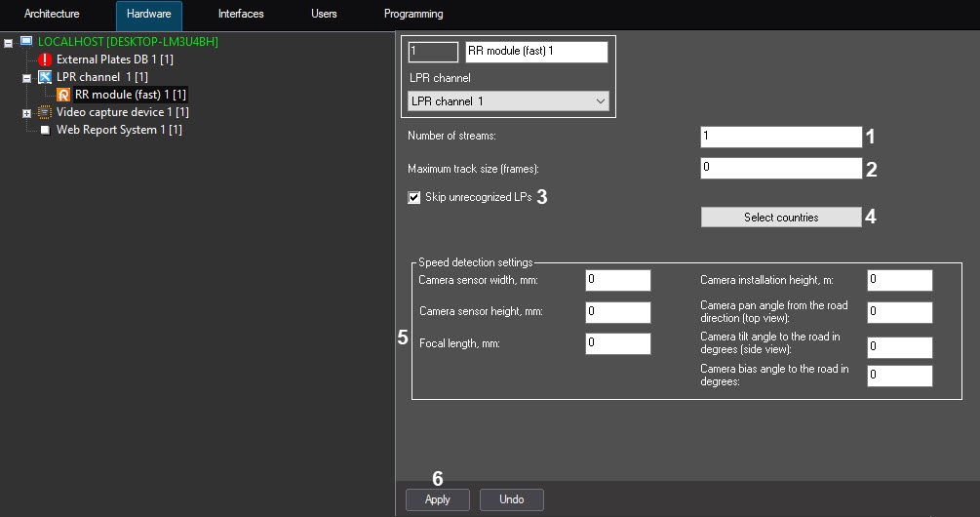Click the orange RR module (fast) icon
Screen dimensions: 980x517
63,95
